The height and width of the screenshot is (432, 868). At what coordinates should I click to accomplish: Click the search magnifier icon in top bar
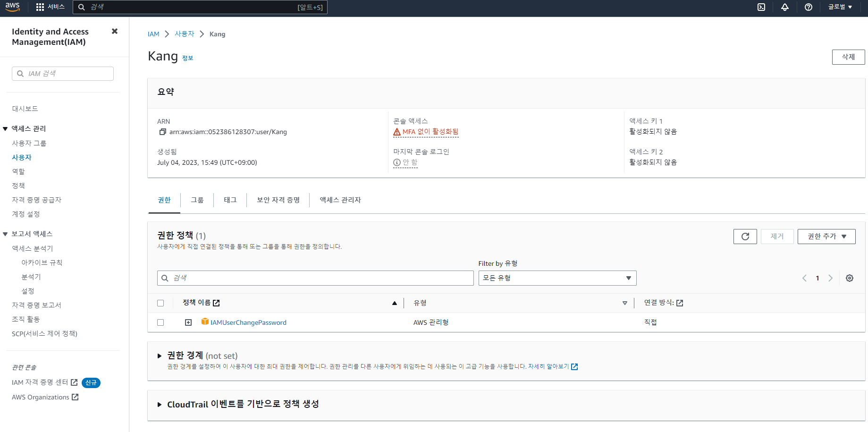[x=81, y=7]
